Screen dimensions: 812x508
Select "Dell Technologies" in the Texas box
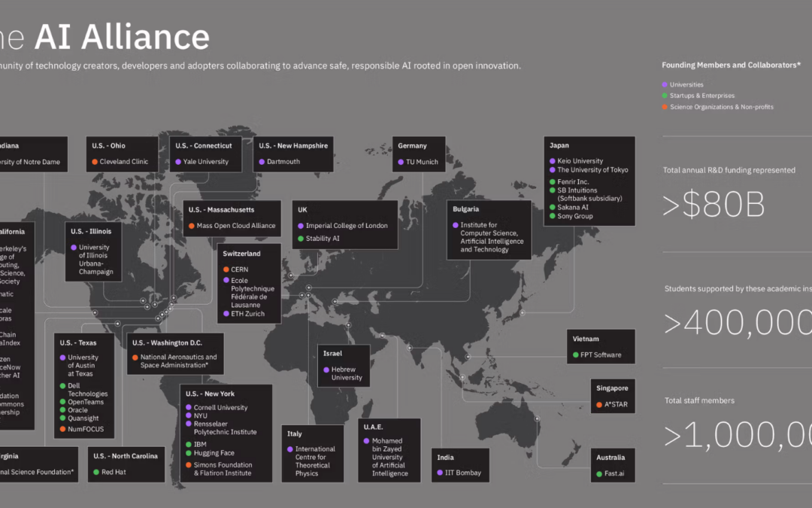click(x=87, y=390)
